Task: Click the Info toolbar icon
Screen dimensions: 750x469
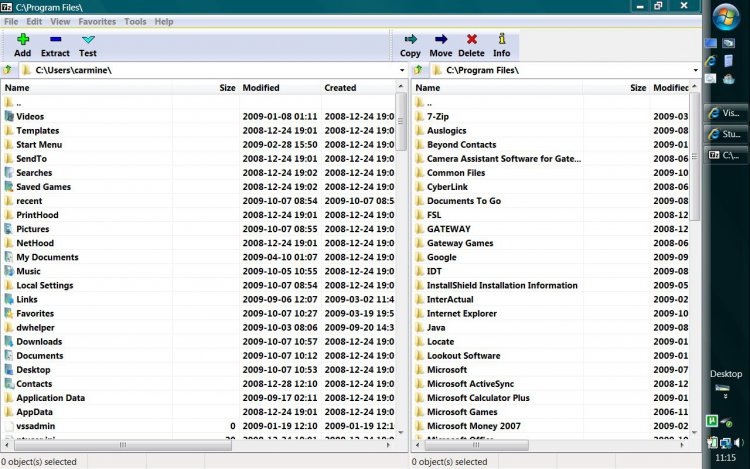Action: pos(502,39)
